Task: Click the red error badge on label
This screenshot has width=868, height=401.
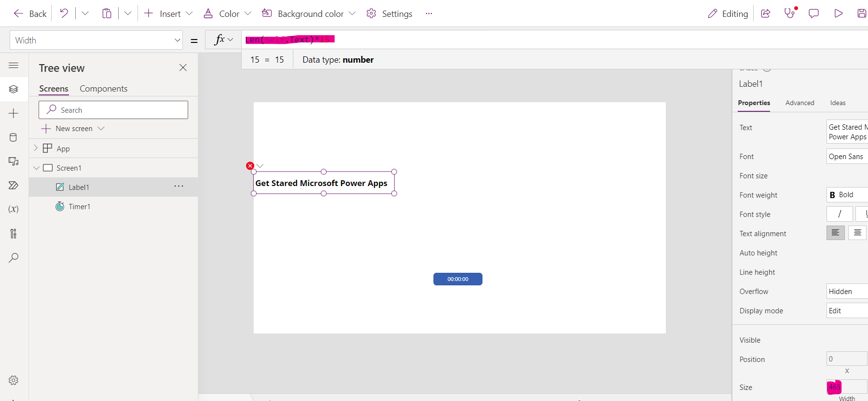Action: tap(250, 166)
